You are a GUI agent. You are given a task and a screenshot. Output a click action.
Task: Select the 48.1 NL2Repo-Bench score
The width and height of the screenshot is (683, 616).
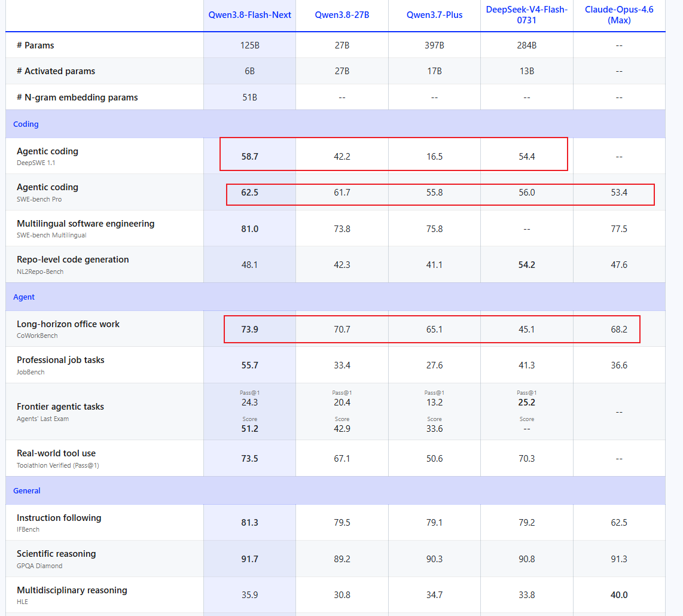[249, 265]
